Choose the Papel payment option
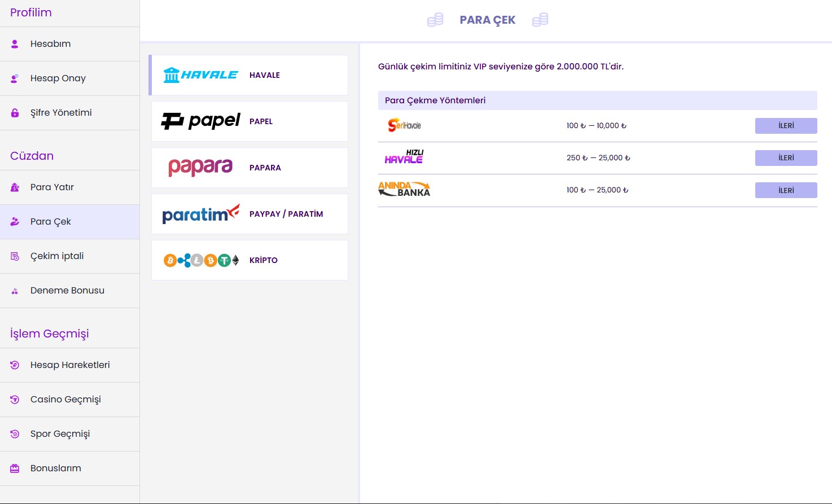 click(249, 121)
